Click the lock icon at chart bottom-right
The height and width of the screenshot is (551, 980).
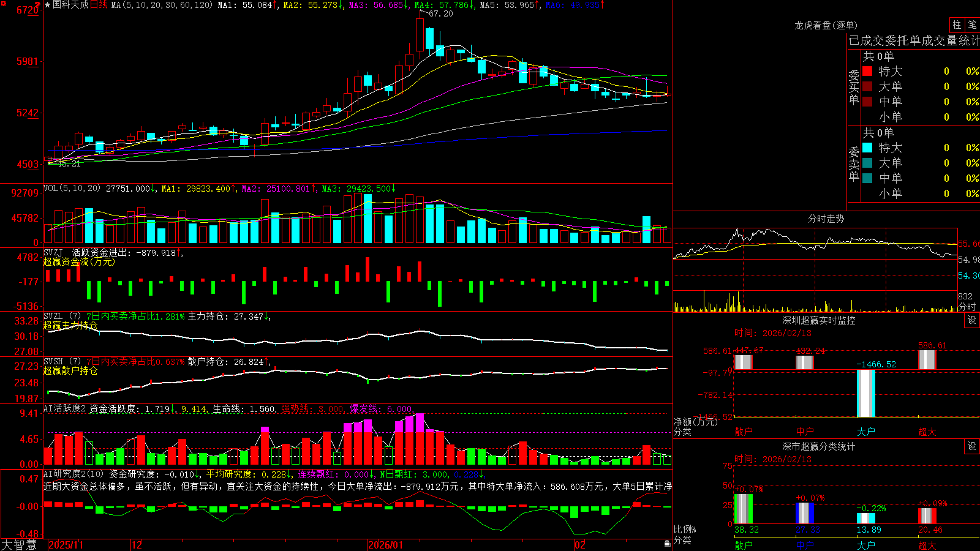point(667,544)
